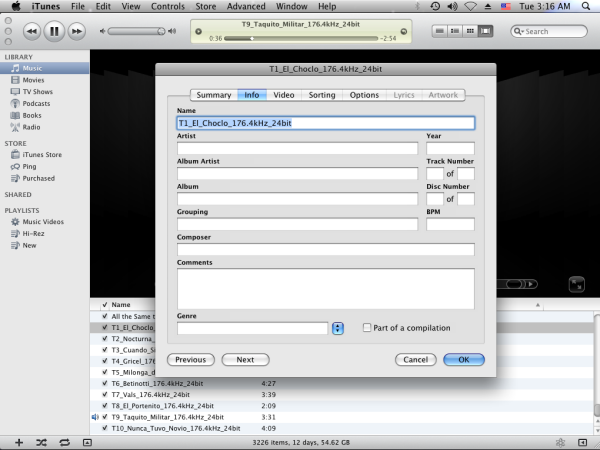Switch to the Summary tab
600x450 pixels.
coord(214,95)
